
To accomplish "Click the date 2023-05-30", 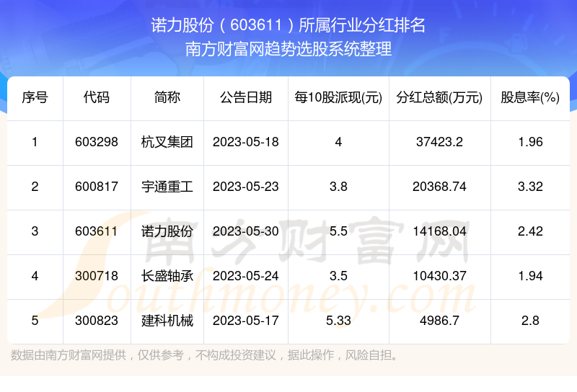I will (x=246, y=231).
